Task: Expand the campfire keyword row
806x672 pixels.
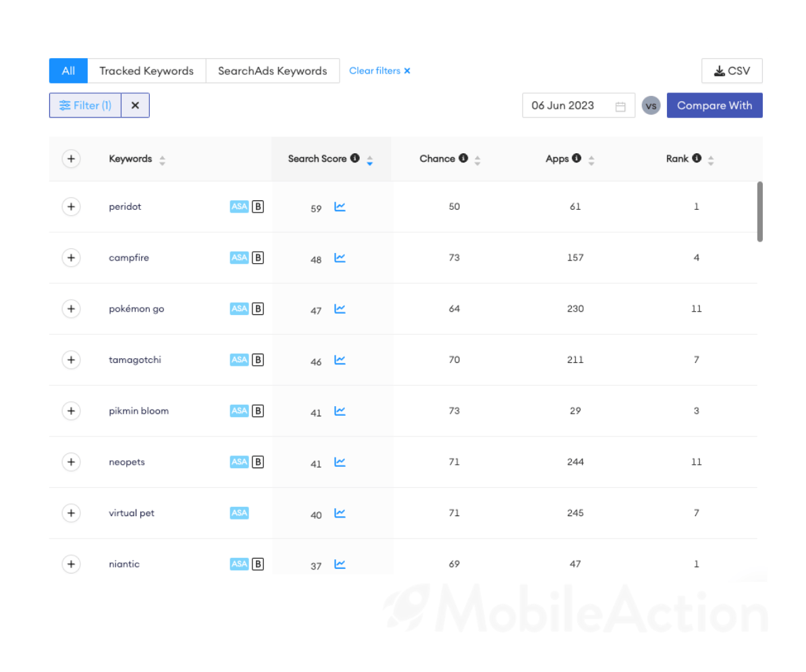Action: click(71, 257)
